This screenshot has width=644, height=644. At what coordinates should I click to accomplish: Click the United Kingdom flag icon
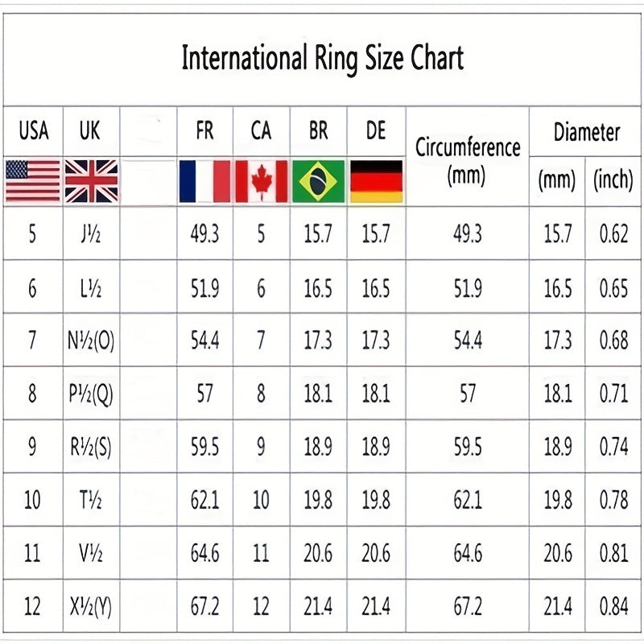click(91, 181)
